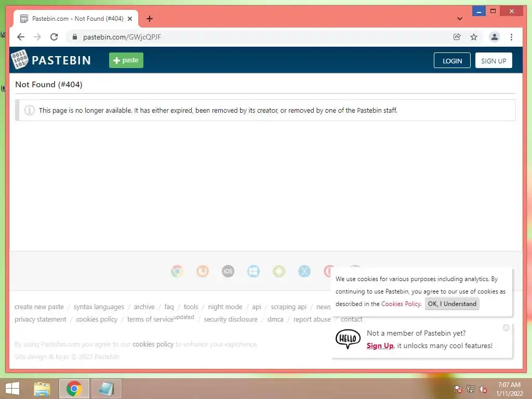Open syntax languages footer link
Viewport: 532px width, 399px height.
(99, 307)
